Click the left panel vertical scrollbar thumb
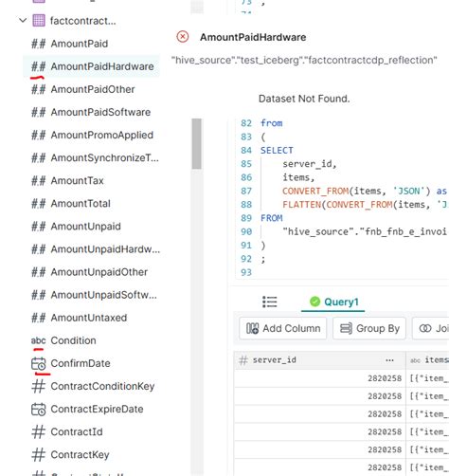Viewport: 449px width, 476px height. pyautogui.click(x=196, y=143)
